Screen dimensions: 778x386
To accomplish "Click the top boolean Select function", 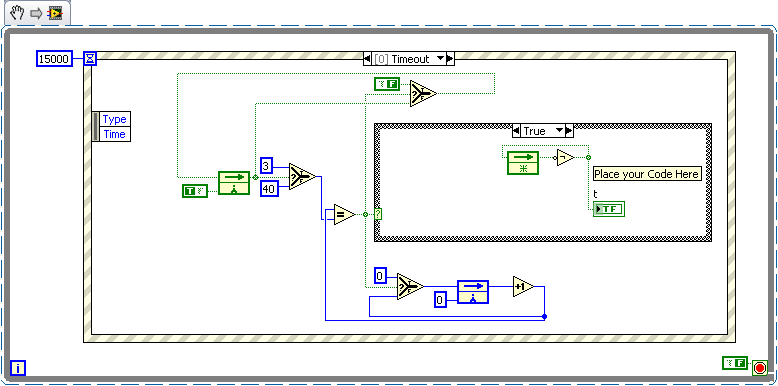I will point(423,93).
